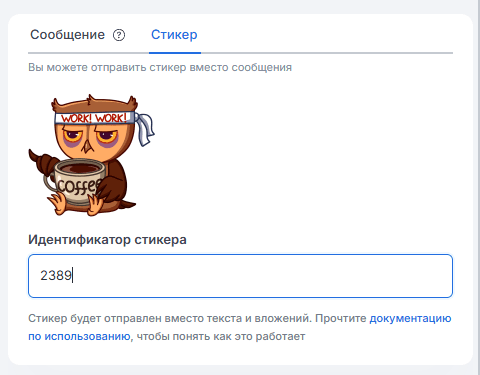Open the Стикер tab
Screen dimensions: 480x375
pos(174,35)
